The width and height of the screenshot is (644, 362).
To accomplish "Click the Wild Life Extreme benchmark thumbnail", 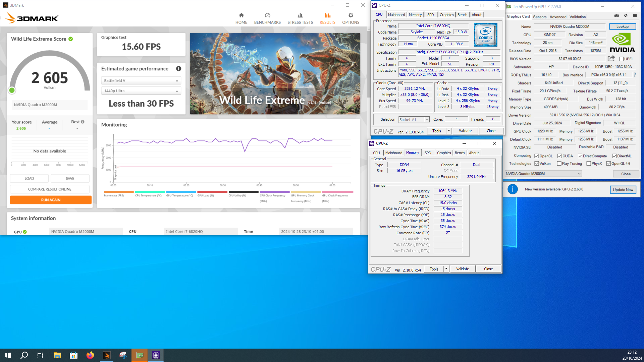I will [x=275, y=73].
